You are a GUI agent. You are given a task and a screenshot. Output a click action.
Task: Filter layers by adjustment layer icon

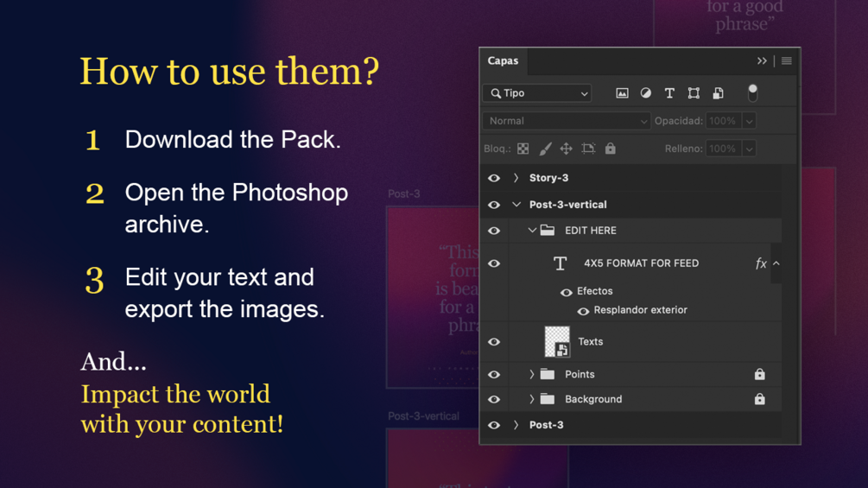(x=645, y=93)
